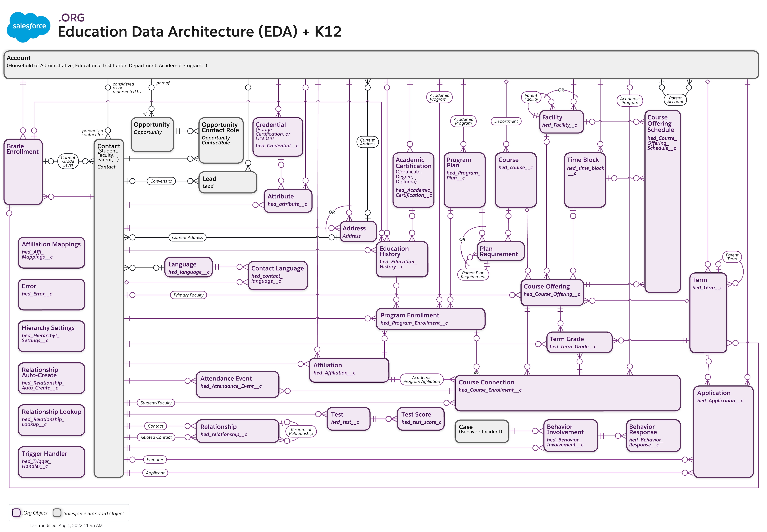This screenshot has width=767, height=532.
Task: Click the Program Enrollment entity box
Action: pos(430,319)
